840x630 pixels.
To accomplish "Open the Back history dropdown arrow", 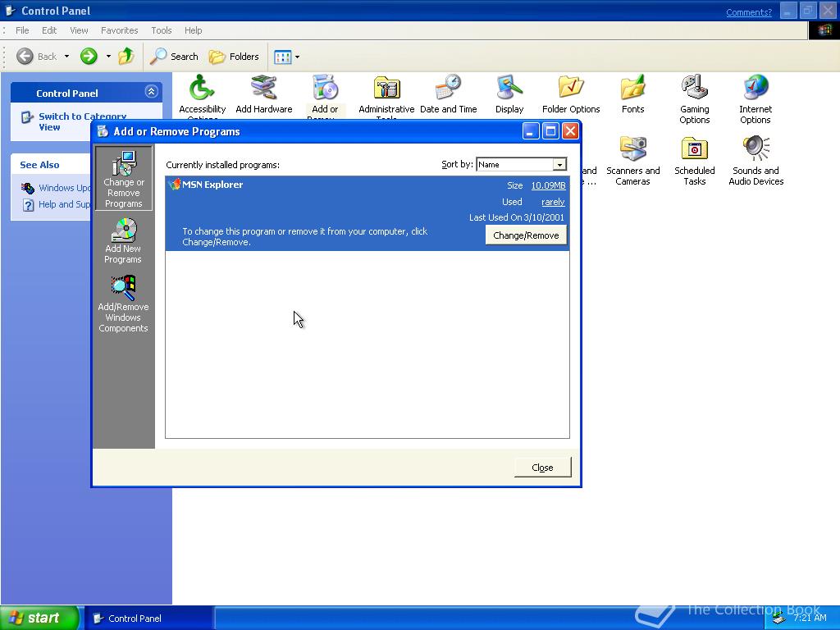I will coord(66,57).
